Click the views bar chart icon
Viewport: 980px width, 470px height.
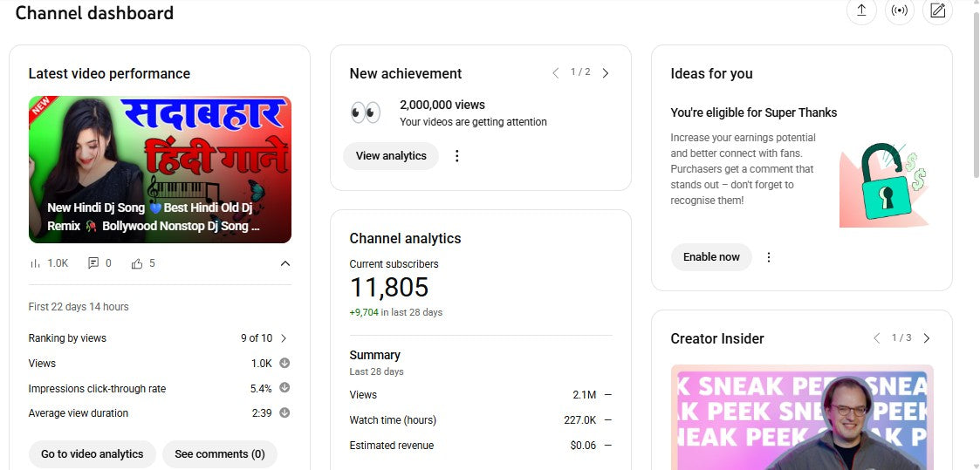tap(36, 263)
